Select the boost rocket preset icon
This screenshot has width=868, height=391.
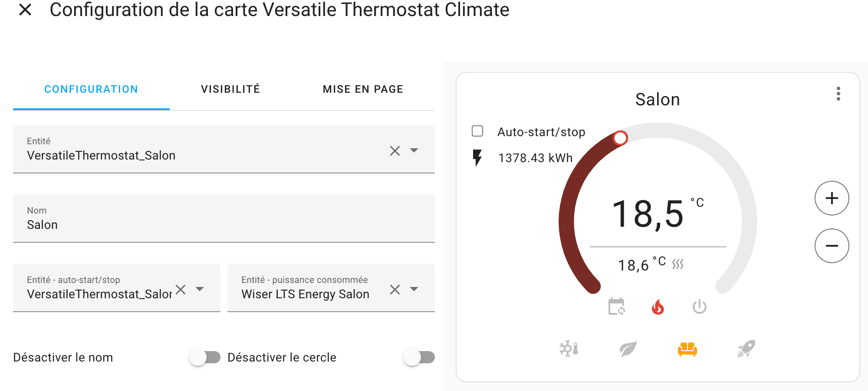coord(746,349)
